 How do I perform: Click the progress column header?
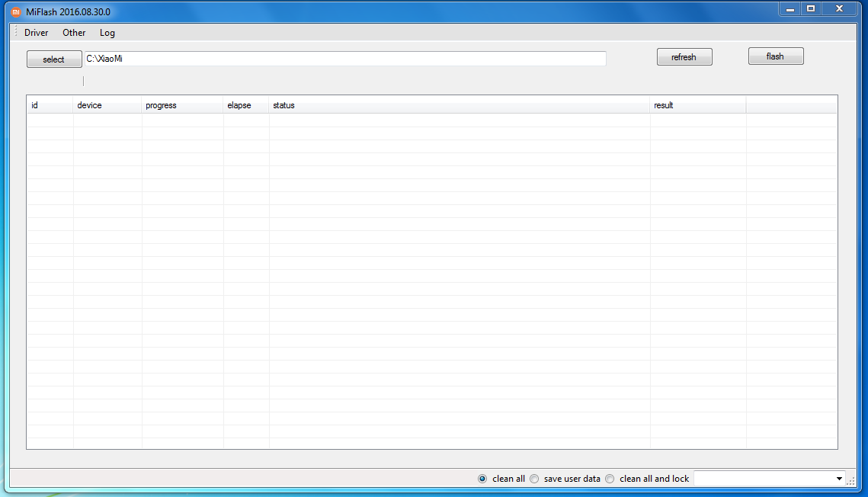182,105
